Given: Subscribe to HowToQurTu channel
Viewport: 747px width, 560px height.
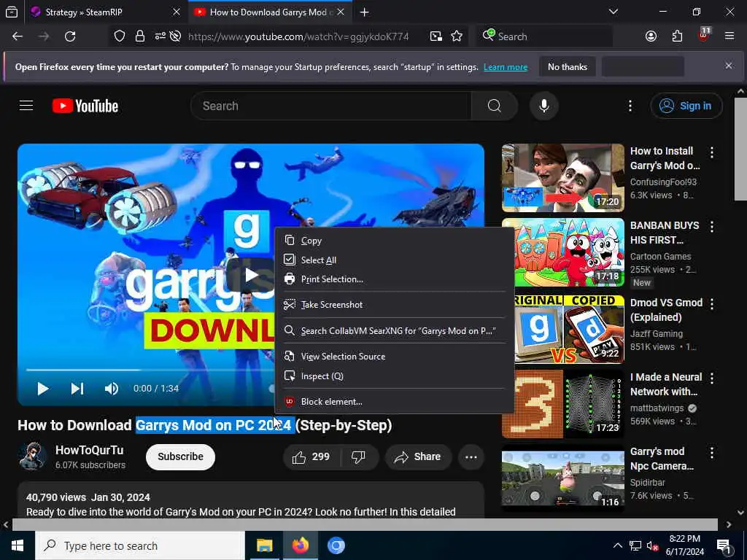Looking at the screenshot, I should [181, 456].
